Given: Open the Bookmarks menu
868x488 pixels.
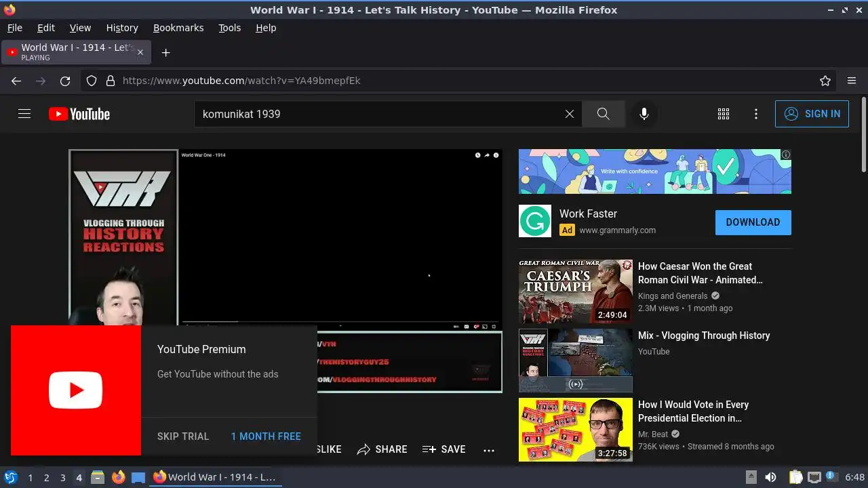Looking at the screenshot, I should coord(178,28).
